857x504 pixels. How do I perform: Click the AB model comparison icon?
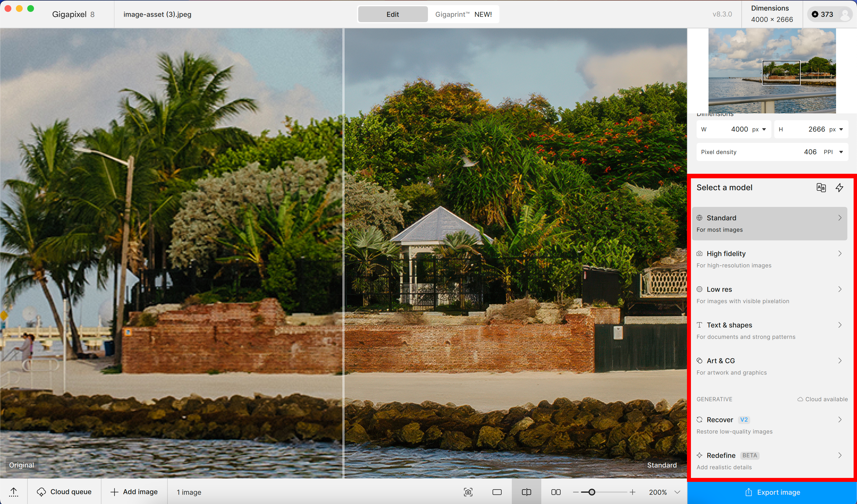coord(821,187)
